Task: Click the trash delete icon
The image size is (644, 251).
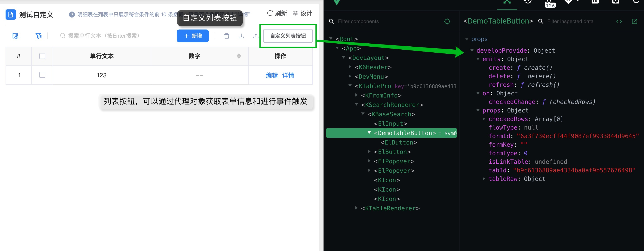Action: tap(227, 36)
